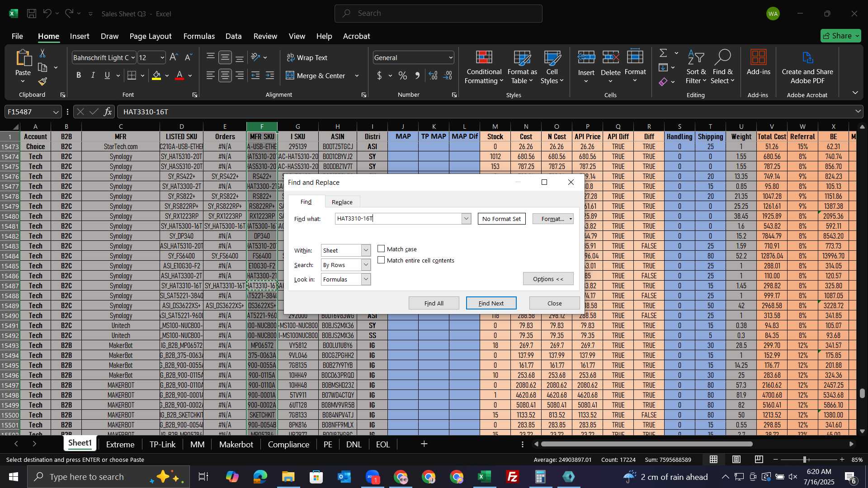
Task: Open the Font name dropdown
Action: [x=133, y=57]
